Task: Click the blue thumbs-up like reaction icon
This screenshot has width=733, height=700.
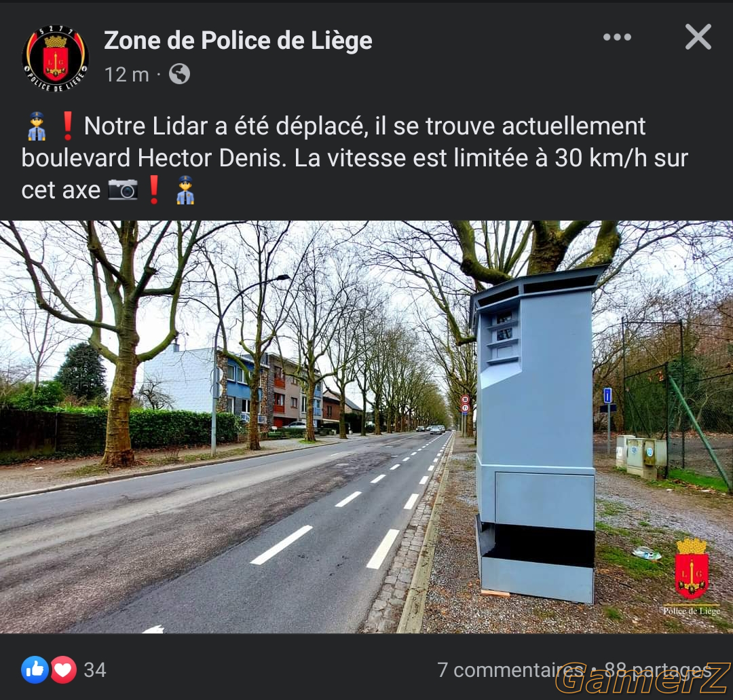Action: coord(35,669)
